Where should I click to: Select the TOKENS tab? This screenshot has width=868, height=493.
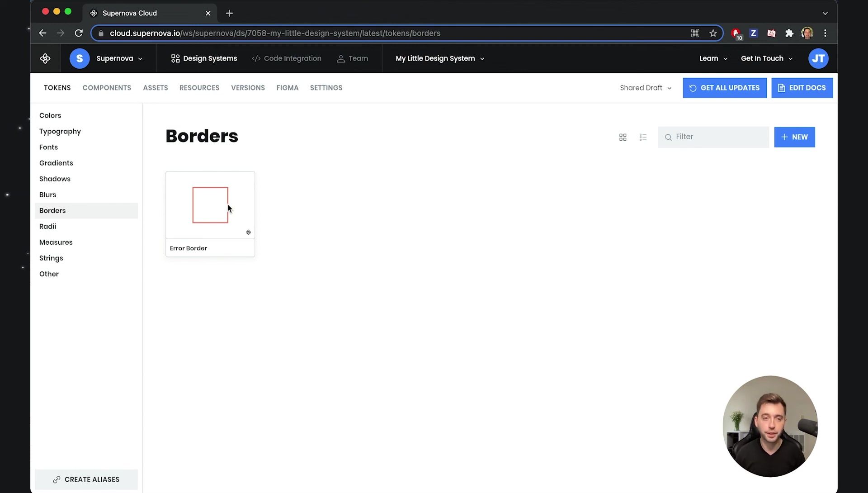(x=57, y=88)
